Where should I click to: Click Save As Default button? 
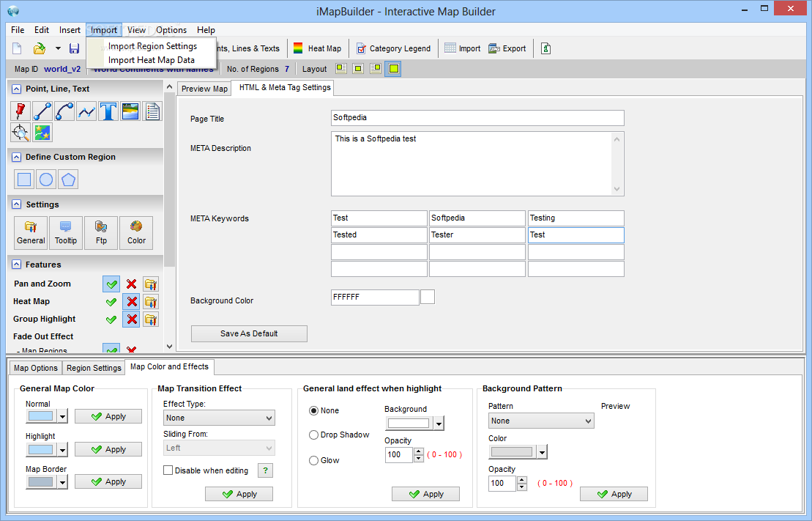pyautogui.click(x=249, y=334)
